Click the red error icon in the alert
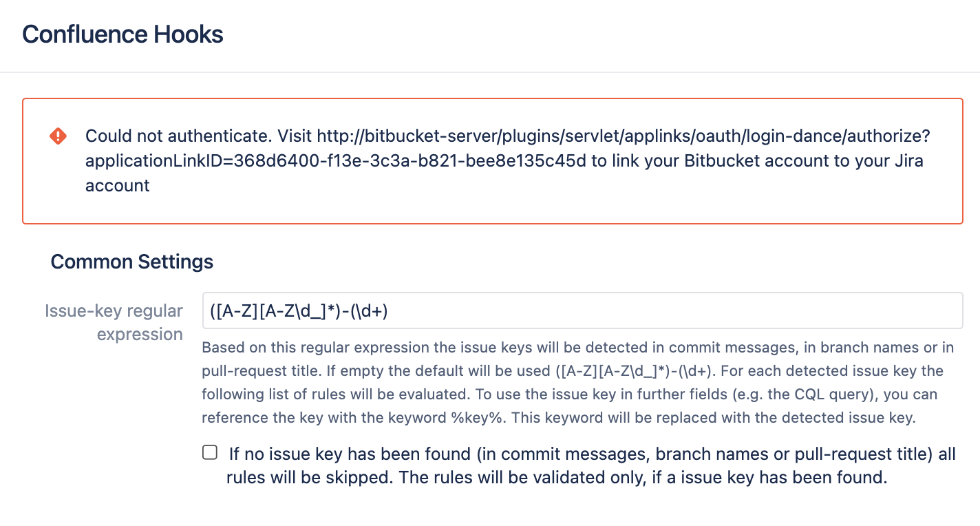 58,136
